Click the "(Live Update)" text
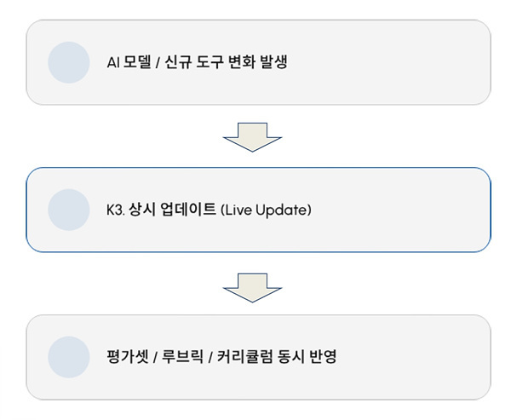The image size is (511, 420). tap(266, 210)
